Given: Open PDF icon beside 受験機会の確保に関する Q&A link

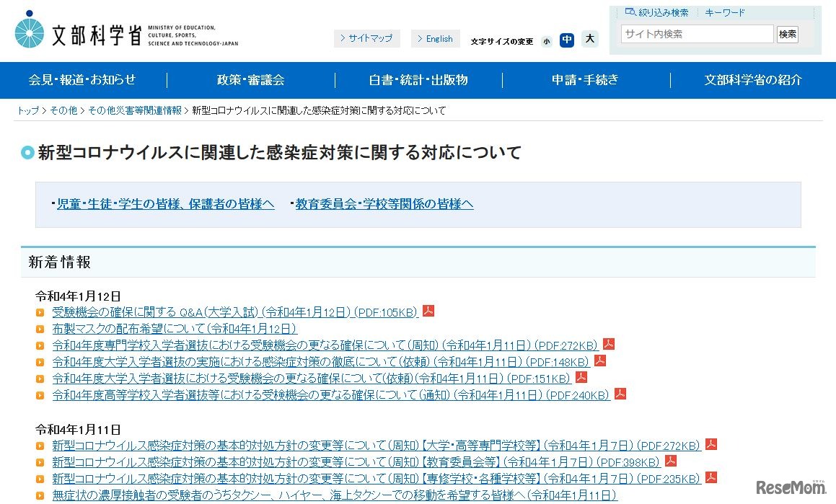Looking at the screenshot, I should tap(428, 311).
